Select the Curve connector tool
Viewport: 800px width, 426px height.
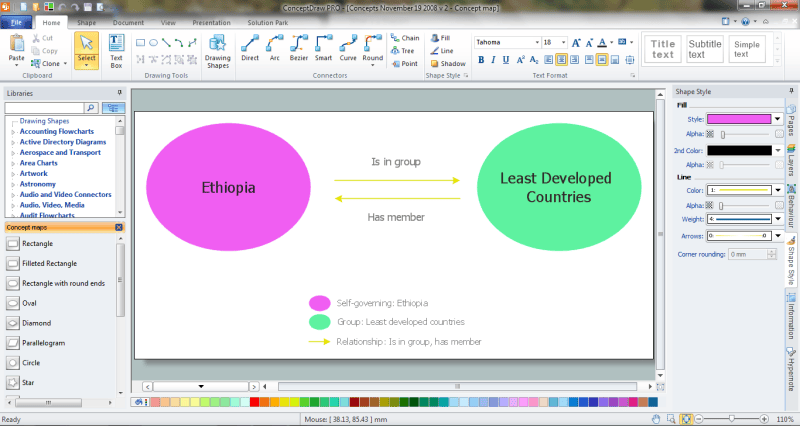pos(348,48)
